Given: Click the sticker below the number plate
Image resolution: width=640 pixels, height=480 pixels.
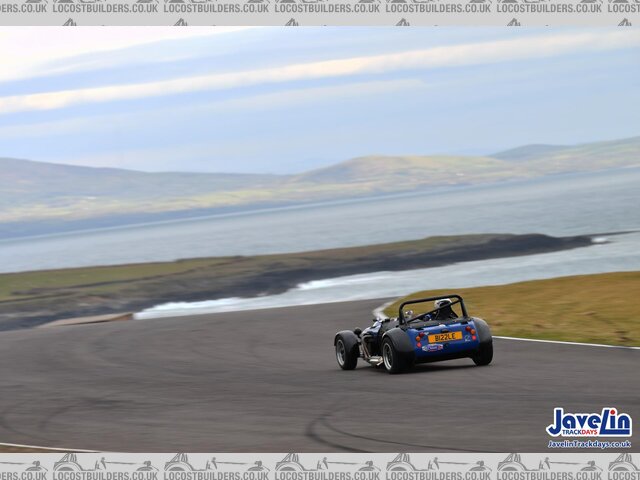Looking at the screenshot, I should point(432,348).
